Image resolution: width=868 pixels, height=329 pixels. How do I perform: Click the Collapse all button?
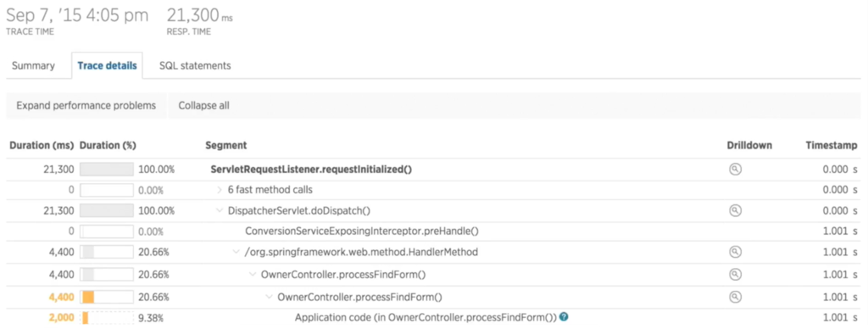pos(203,105)
